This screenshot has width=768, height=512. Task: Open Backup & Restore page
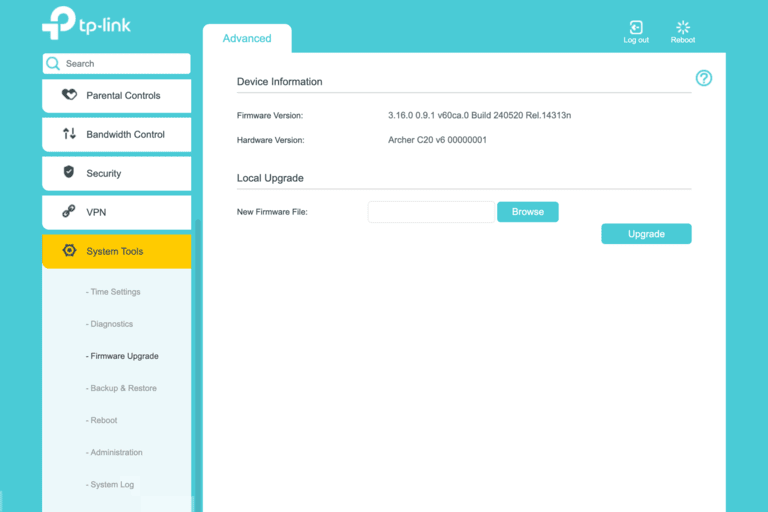coord(122,388)
